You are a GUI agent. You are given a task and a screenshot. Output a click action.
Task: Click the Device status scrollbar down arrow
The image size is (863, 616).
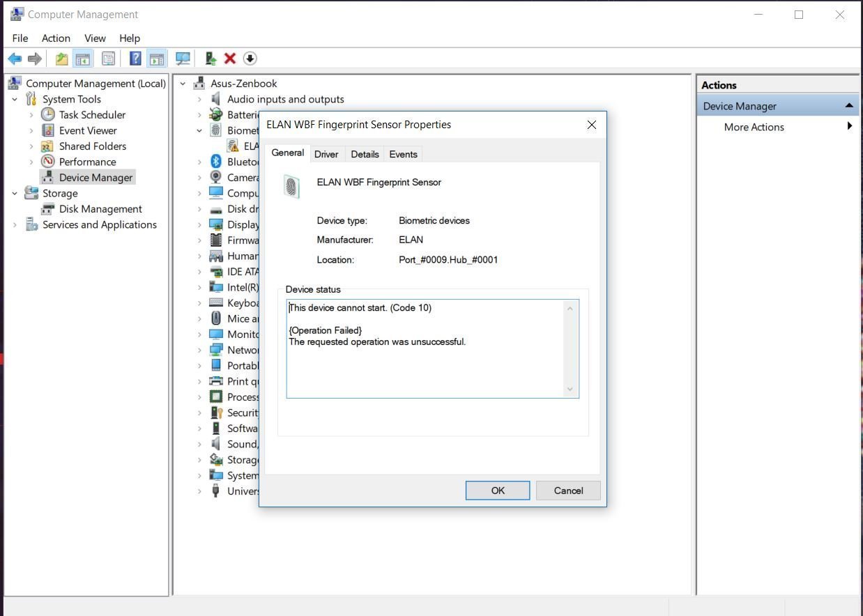pyautogui.click(x=570, y=390)
